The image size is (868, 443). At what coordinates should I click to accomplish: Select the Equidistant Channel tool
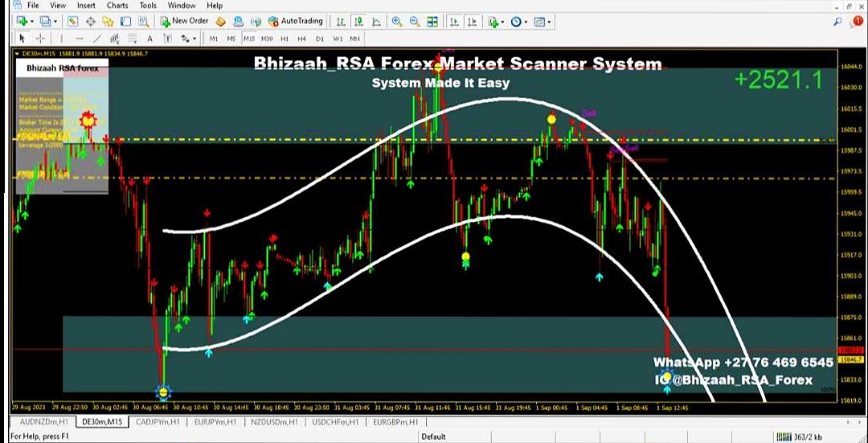coord(115,39)
